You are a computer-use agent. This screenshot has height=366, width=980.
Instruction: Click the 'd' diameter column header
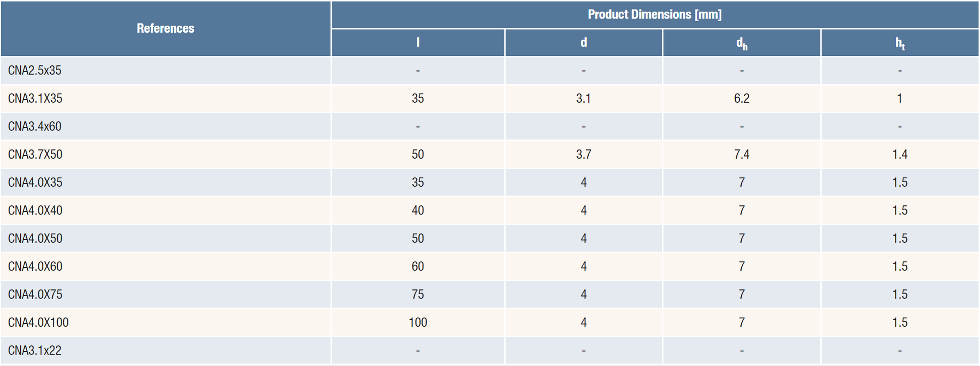point(583,43)
